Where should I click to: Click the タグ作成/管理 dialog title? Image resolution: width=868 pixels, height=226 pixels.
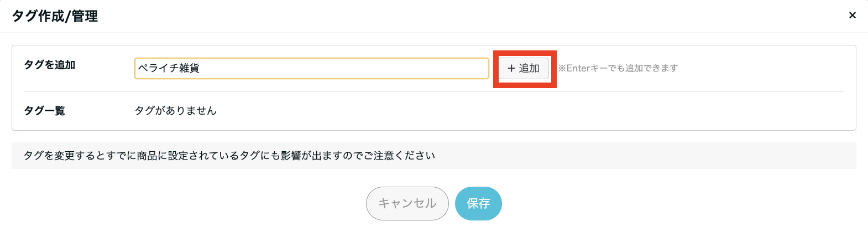[55, 16]
